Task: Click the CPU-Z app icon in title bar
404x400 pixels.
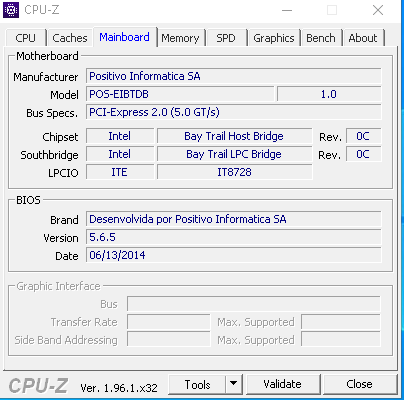Action: click(11, 10)
